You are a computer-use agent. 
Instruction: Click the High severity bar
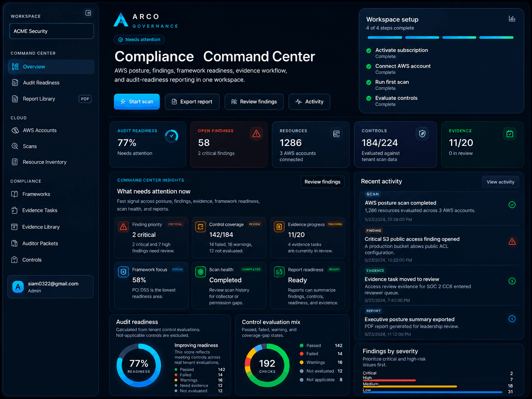(389, 380)
